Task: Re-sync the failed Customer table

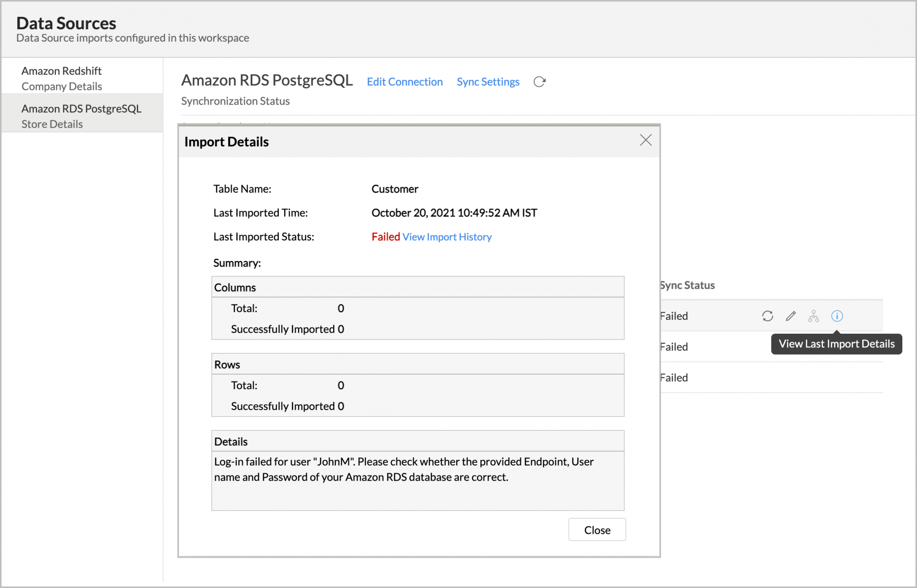Action: [768, 316]
